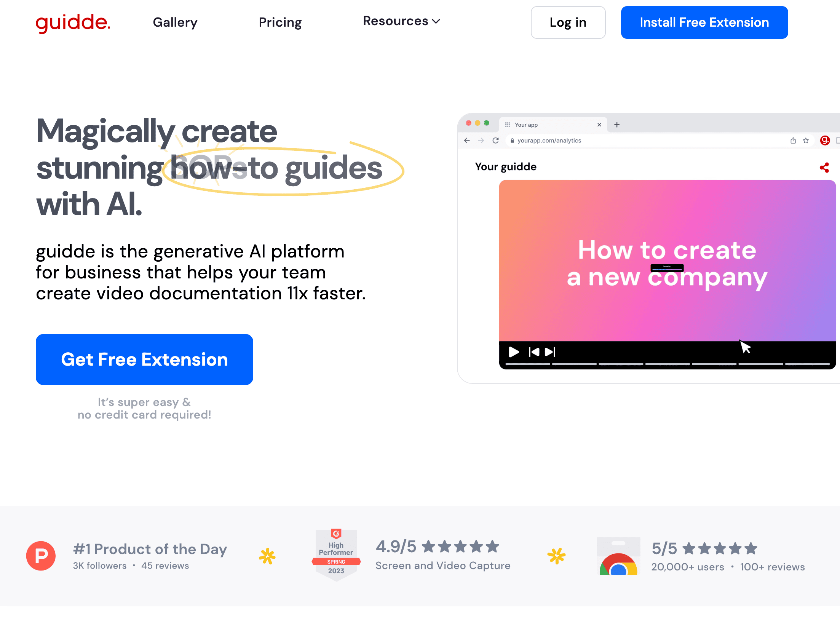Click '20,000+ users' text
This screenshot has height=617, width=840.
tap(688, 567)
